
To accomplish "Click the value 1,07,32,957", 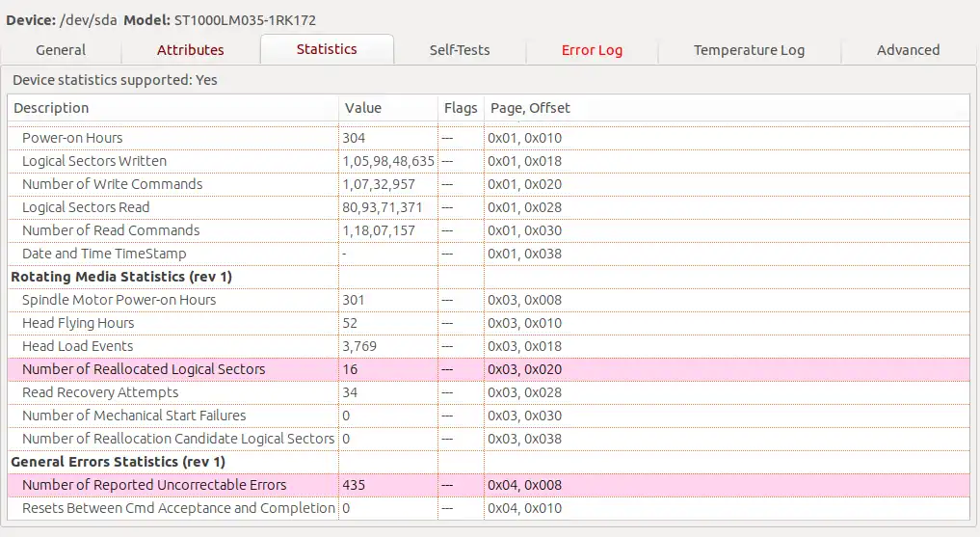I will coord(379,184).
